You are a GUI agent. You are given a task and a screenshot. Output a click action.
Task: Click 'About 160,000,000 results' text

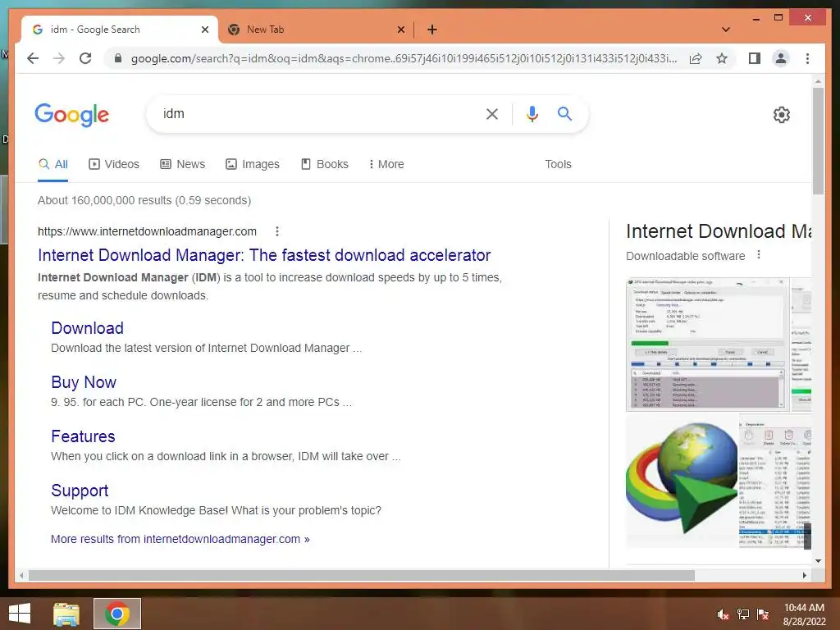point(144,200)
